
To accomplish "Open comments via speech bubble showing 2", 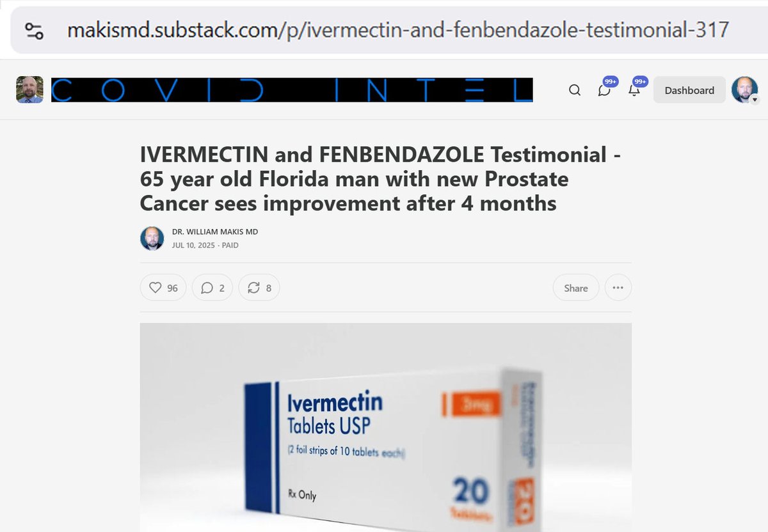I will (212, 288).
